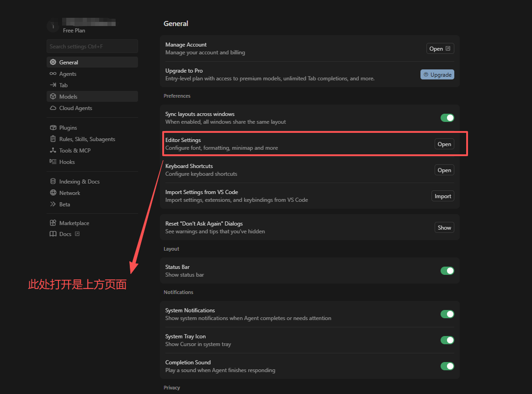This screenshot has width=532, height=394.
Task: Go to Tools & MCP settings
Action: point(92,150)
